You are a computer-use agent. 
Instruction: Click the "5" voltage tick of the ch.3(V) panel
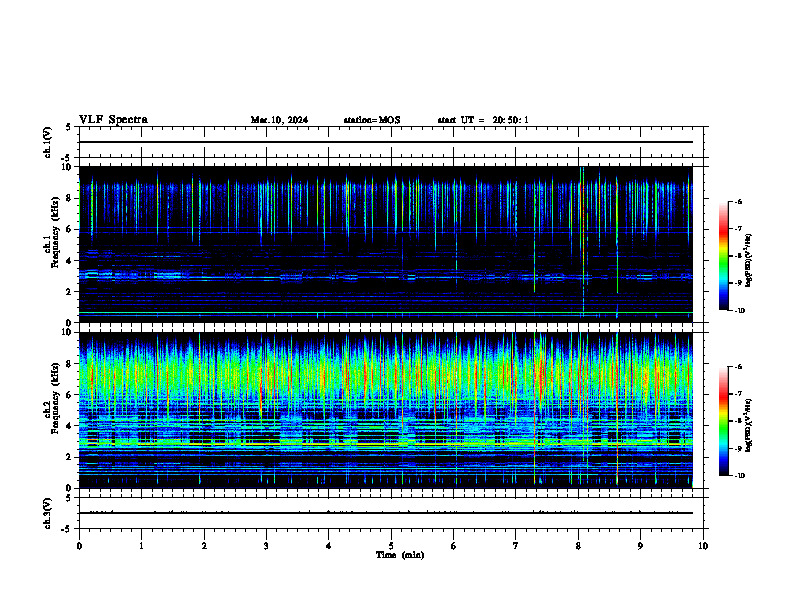(x=69, y=498)
